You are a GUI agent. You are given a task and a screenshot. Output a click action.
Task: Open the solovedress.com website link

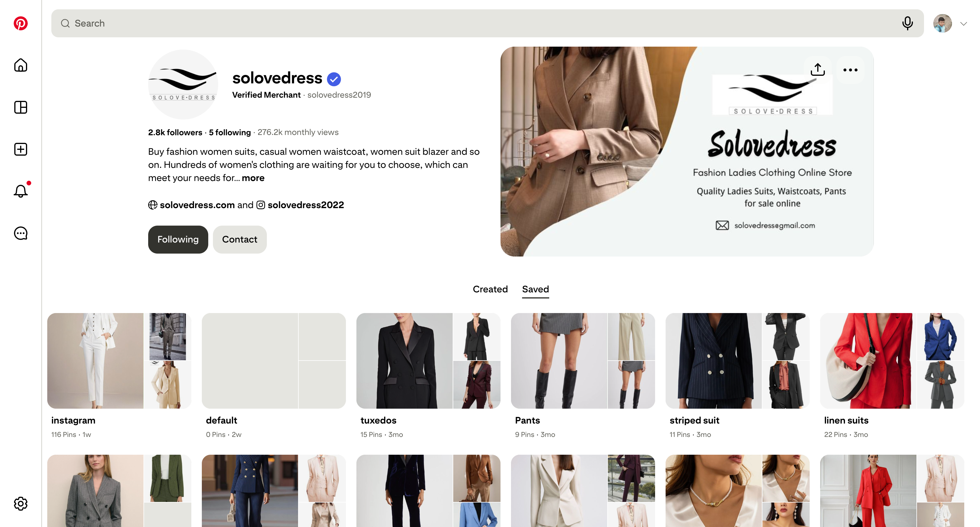pos(197,205)
